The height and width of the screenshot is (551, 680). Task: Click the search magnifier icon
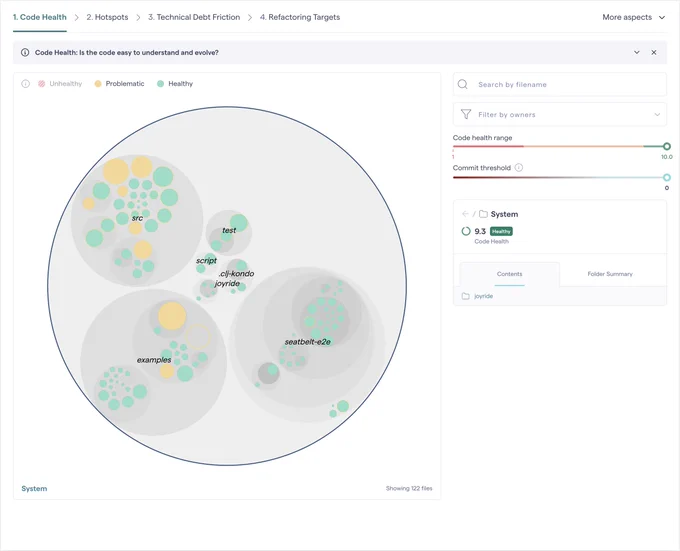(463, 84)
